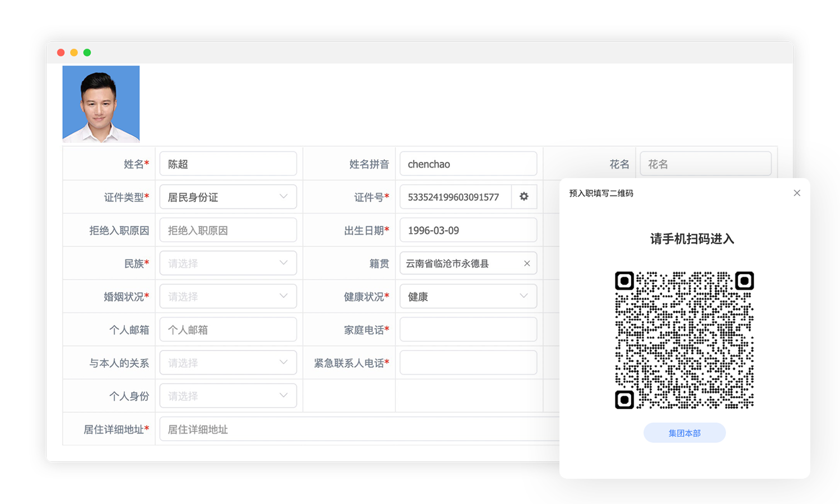
Task: Click the red window close dot
Action: [x=61, y=53]
